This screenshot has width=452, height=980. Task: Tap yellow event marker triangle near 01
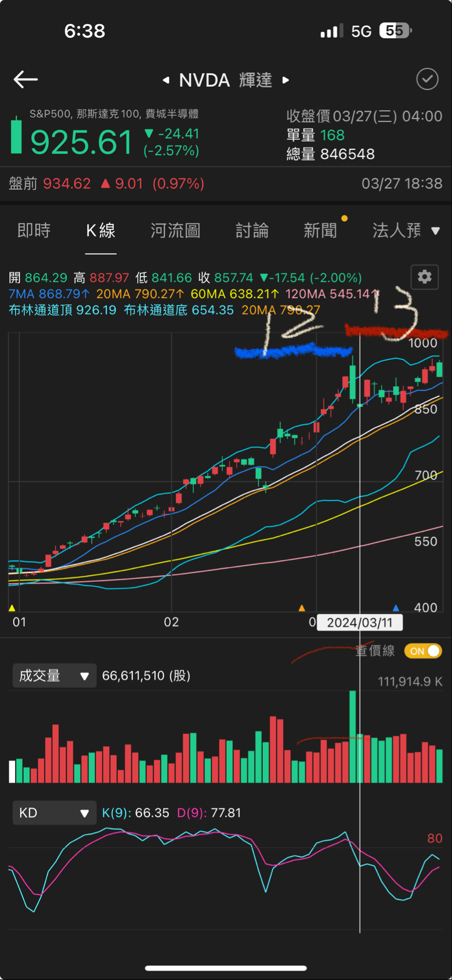pos(12,608)
